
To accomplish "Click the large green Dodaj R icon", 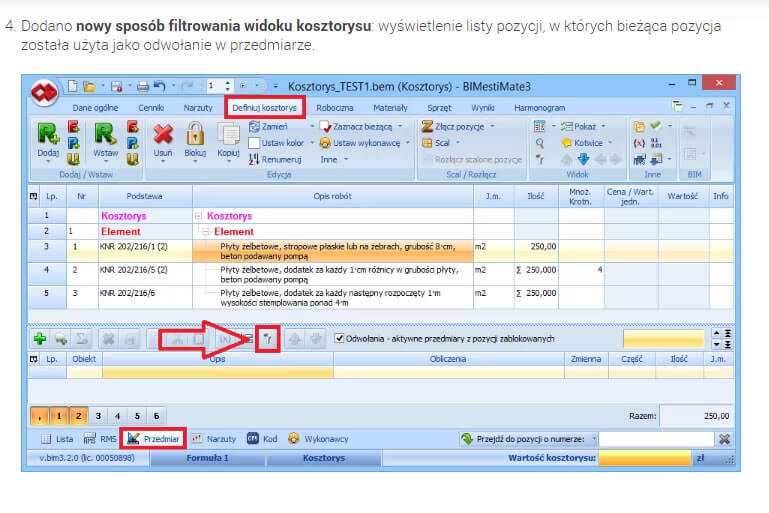I will click(48, 133).
